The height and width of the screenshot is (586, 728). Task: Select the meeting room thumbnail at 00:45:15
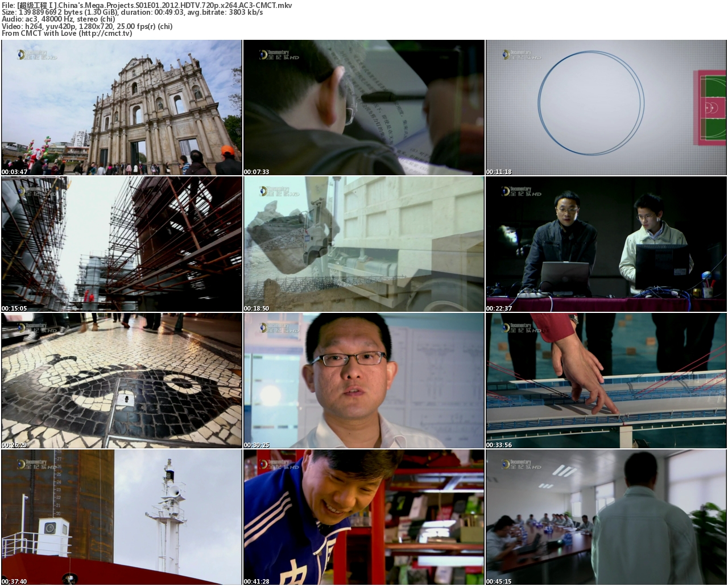606,517
